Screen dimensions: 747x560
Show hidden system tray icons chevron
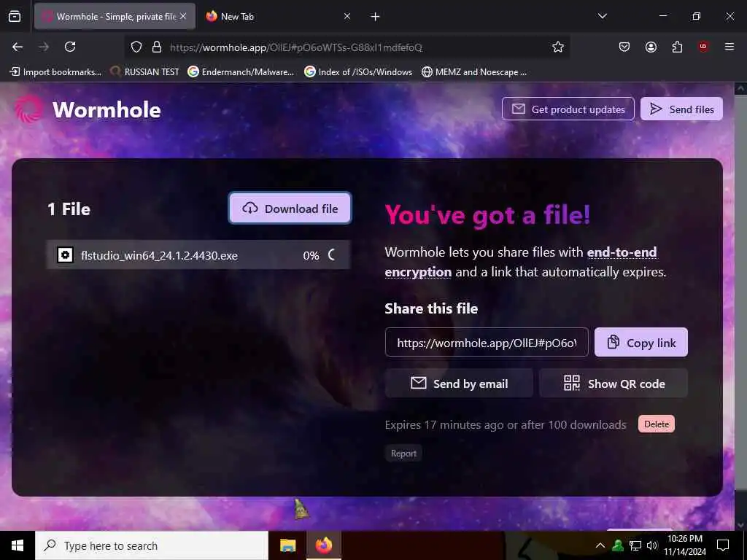600,545
